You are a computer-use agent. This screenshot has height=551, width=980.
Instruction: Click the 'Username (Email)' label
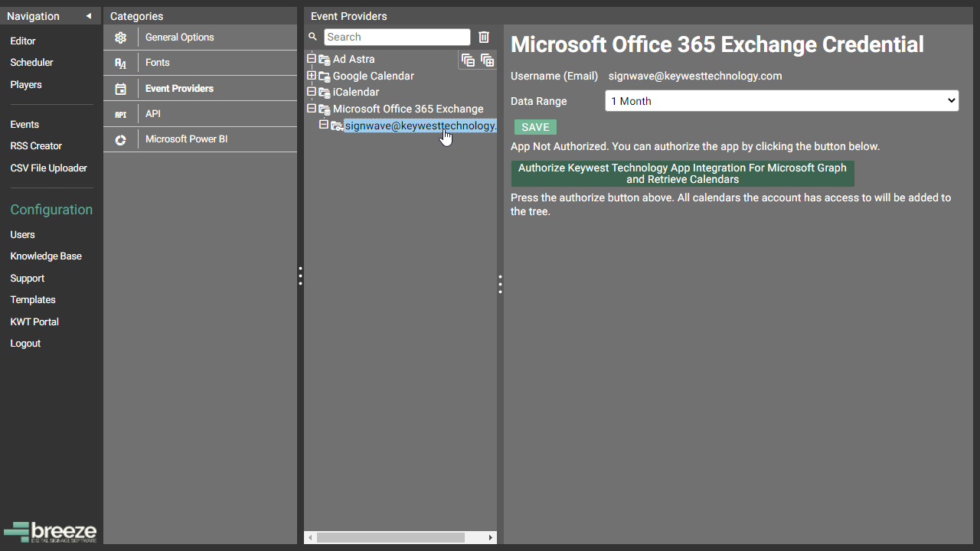(554, 76)
